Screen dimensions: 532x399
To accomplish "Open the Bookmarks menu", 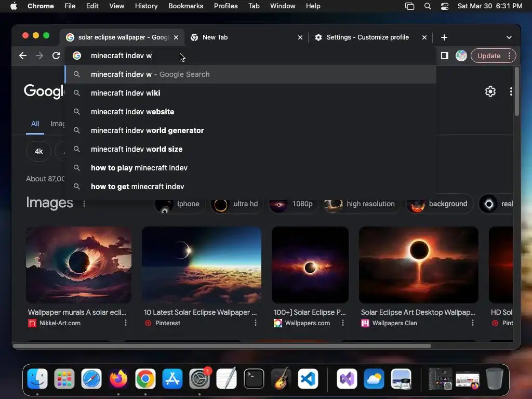I will pyautogui.click(x=185, y=6).
